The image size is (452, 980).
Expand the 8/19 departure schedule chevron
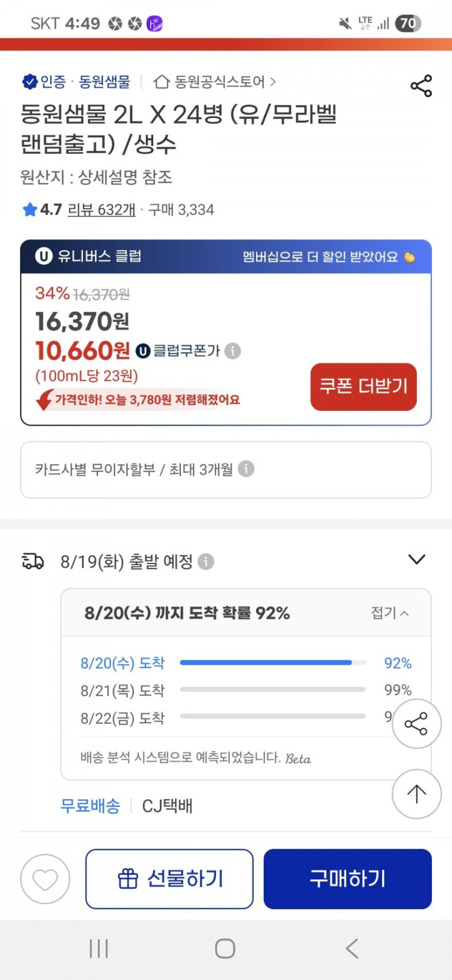pyautogui.click(x=416, y=559)
